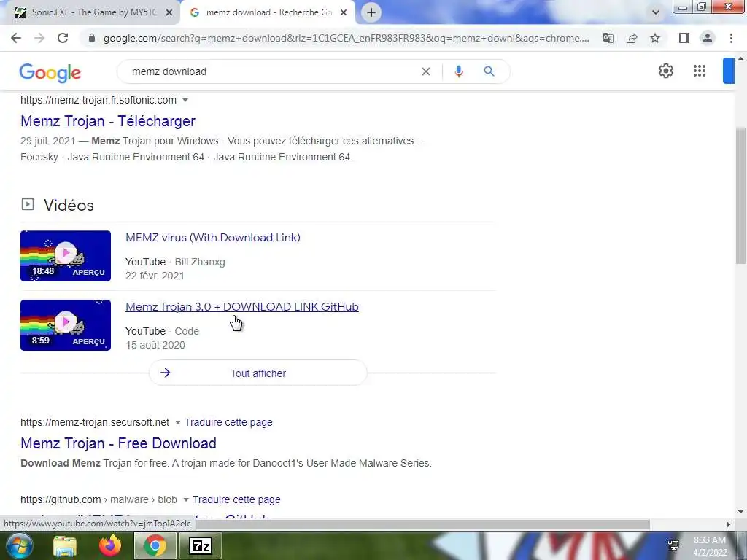Click the network tray icon
Screen dimensions: 747x560
click(x=673, y=545)
